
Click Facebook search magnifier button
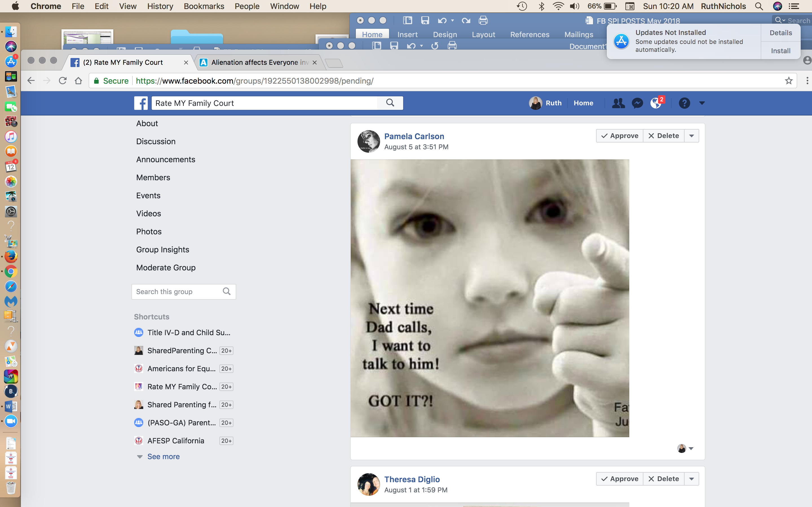[390, 103]
